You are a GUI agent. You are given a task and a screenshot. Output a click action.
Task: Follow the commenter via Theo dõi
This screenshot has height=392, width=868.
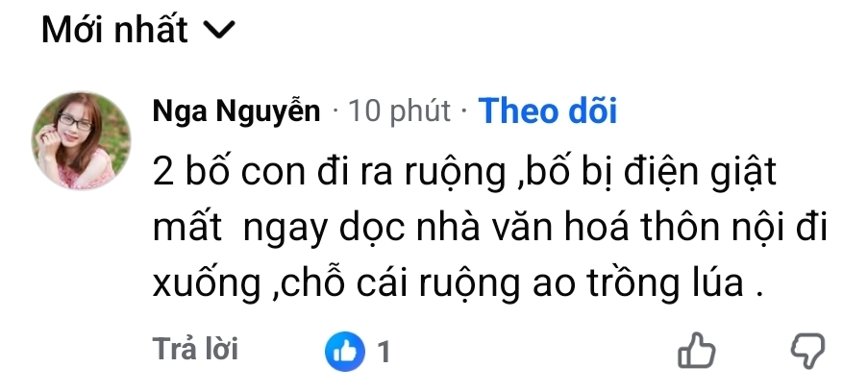point(548,110)
